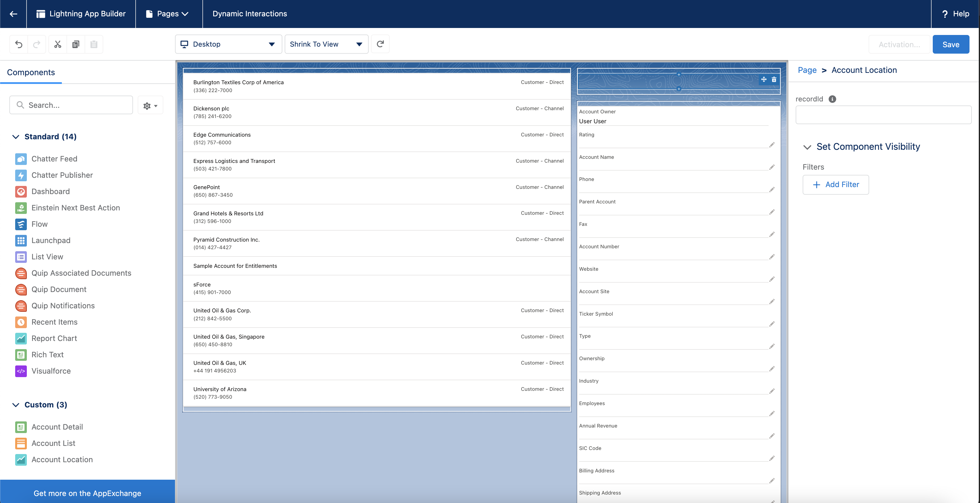Select the Account Location component label
980x503 pixels.
point(62,460)
